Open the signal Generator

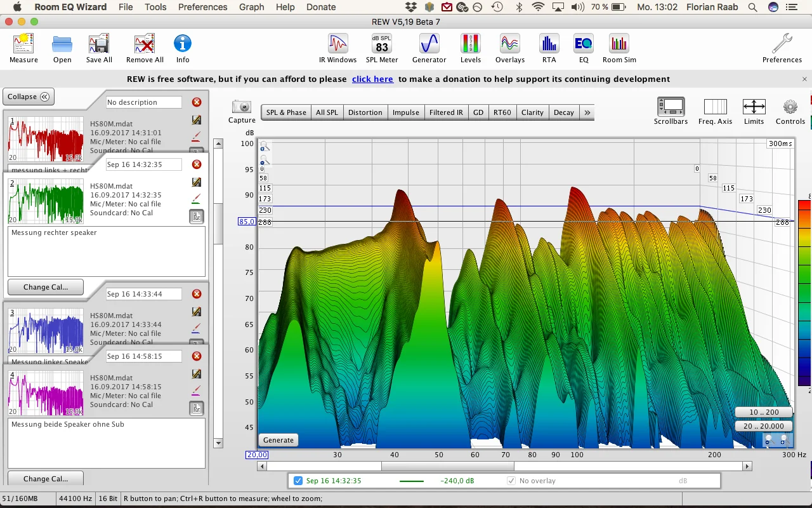(429, 48)
